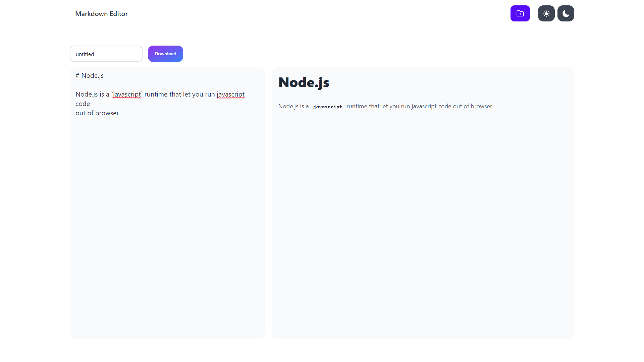The width and height of the screenshot is (644, 362).
Task: Click the word 'browser.' in the preview
Action: pos(482,106)
